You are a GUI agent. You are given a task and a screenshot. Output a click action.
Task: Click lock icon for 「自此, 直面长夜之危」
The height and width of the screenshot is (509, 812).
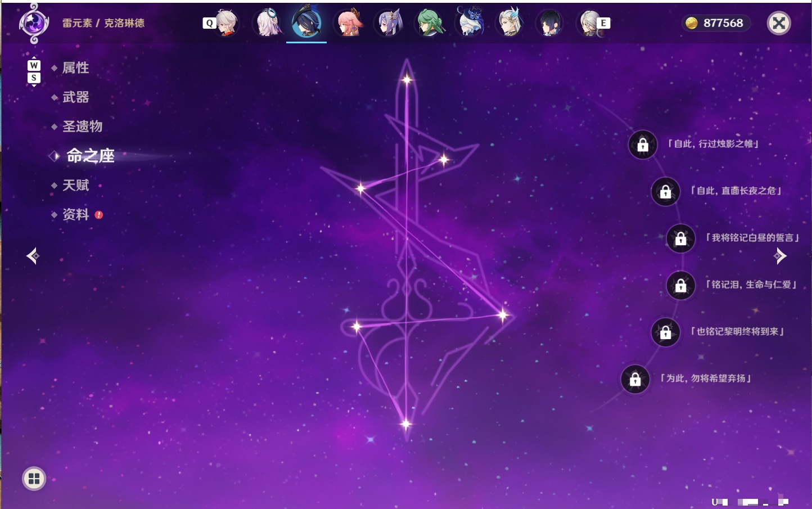(x=665, y=192)
